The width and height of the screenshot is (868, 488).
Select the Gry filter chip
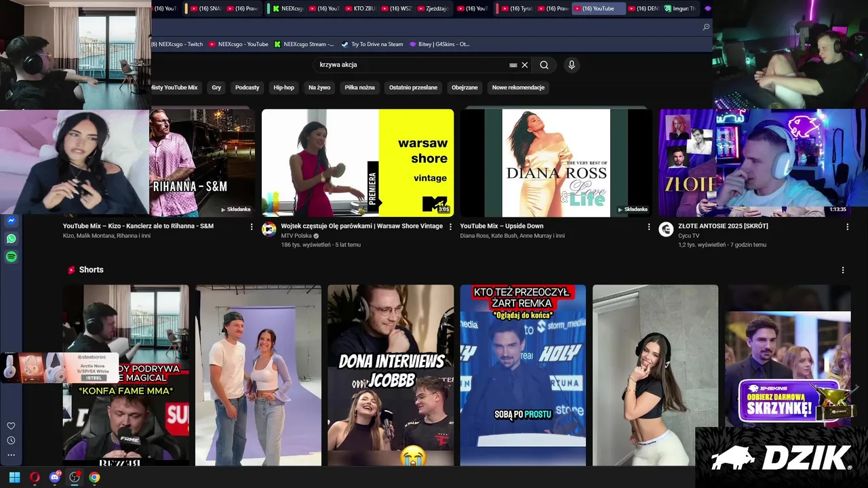(x=216, y=87)
